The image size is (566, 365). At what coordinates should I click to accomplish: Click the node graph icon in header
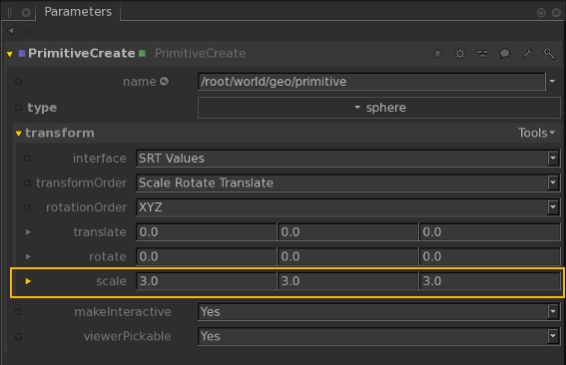click(482, 54)
